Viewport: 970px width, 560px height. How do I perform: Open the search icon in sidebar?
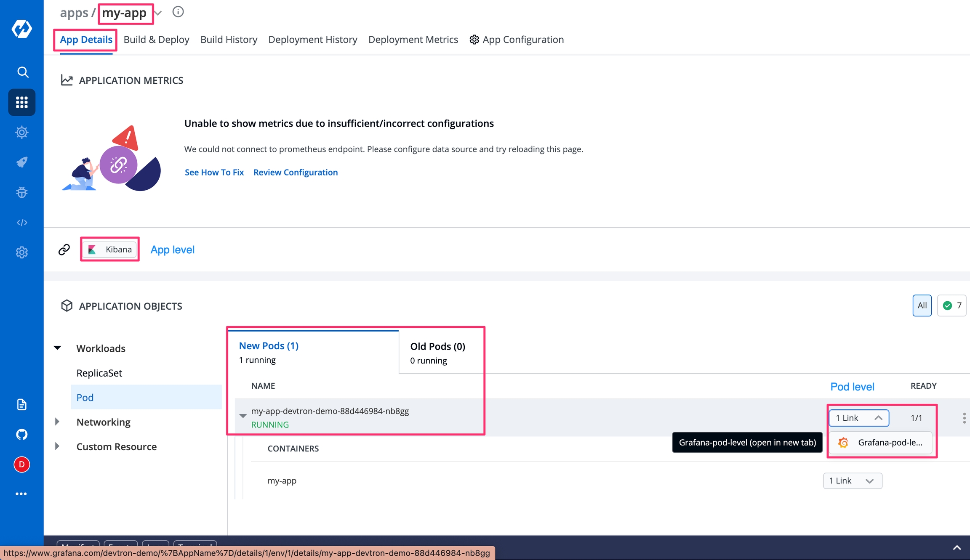click(22, 72)
